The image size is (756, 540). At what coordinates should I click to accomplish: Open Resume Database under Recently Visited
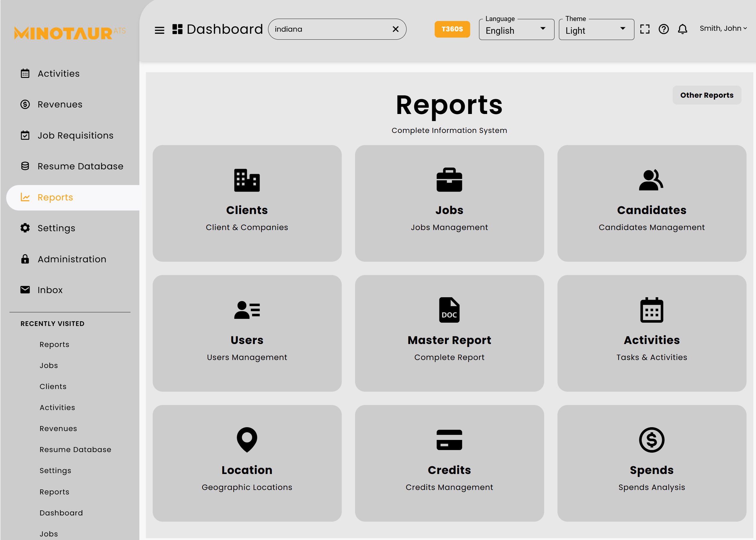[x=75, y=450]
